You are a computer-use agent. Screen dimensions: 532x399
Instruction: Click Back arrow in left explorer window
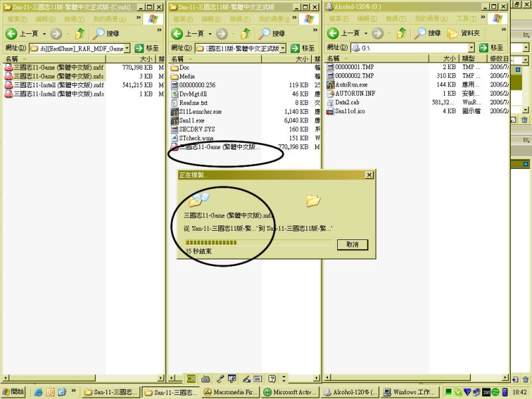tap(11, 34)
